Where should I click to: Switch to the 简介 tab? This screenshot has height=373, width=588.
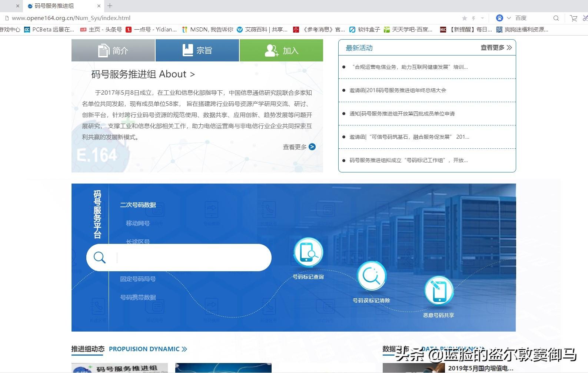coord(113,50)
